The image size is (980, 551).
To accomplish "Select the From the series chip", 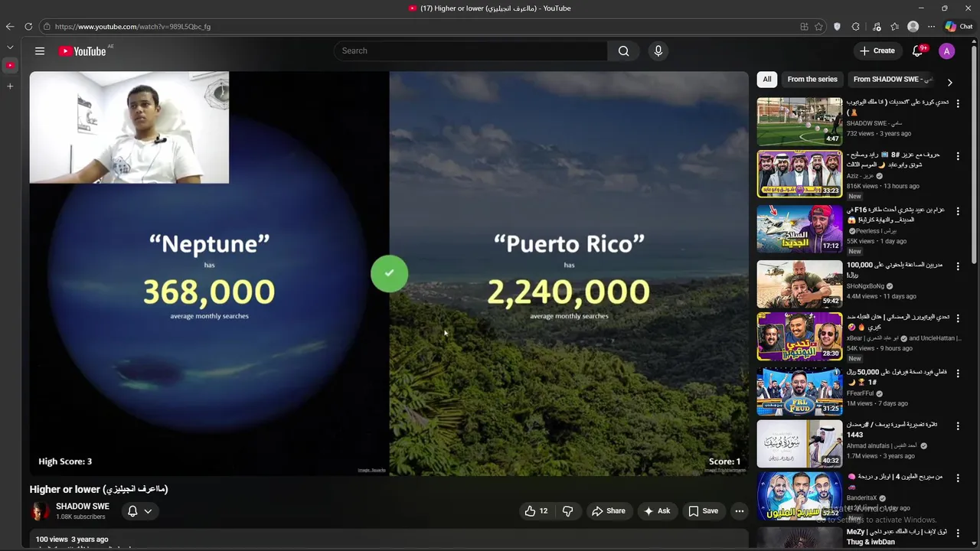I will pyautogui.click(x=812, y=80).
